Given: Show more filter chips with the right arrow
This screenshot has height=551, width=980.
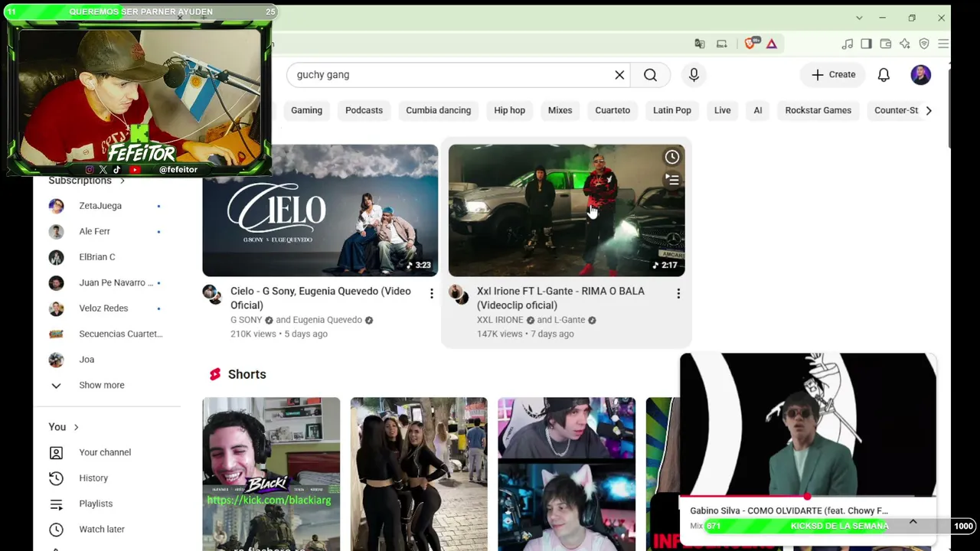Looking at the screenshot, I should coord(929,110).
